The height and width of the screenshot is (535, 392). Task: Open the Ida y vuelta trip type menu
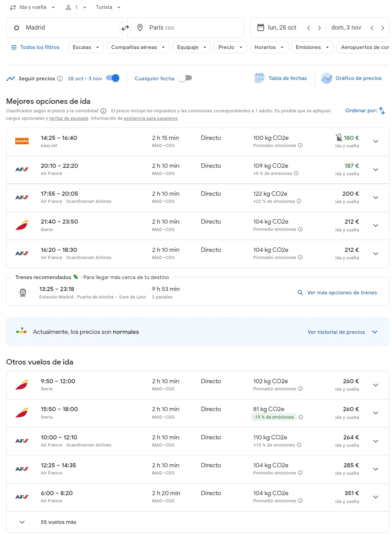(x=33, y=7)
